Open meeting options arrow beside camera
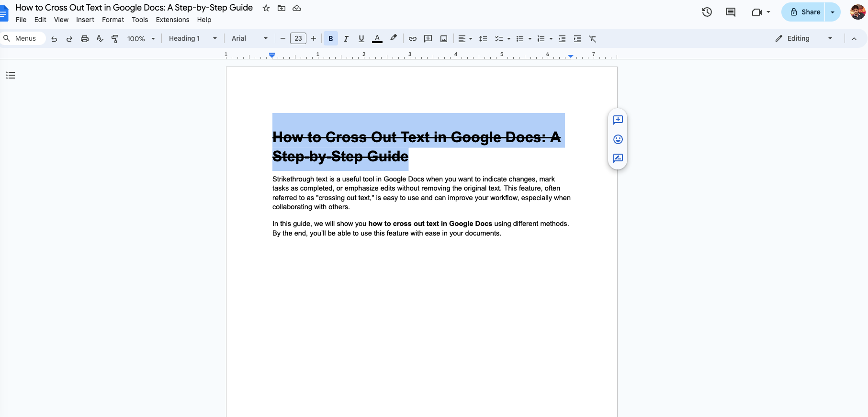 tap(768, 12)
